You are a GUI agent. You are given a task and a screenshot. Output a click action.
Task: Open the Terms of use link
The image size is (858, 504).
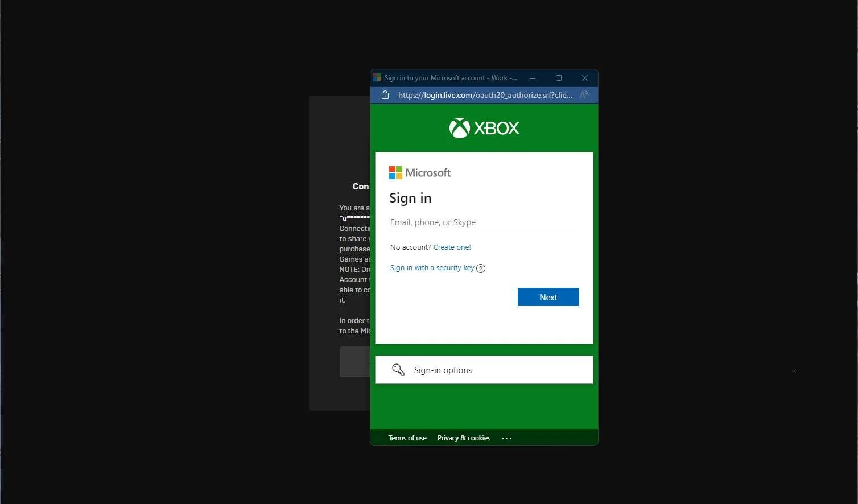click(x=407, y=438)
